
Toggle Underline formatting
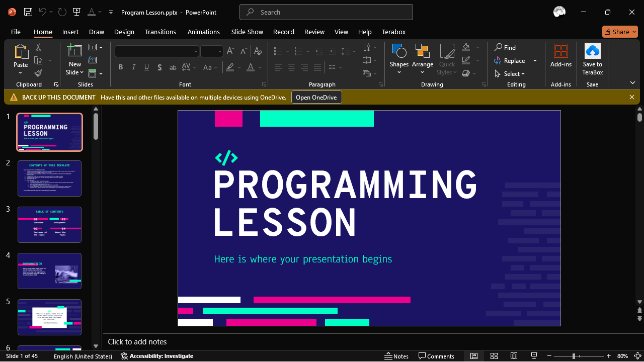click(146, 67)
